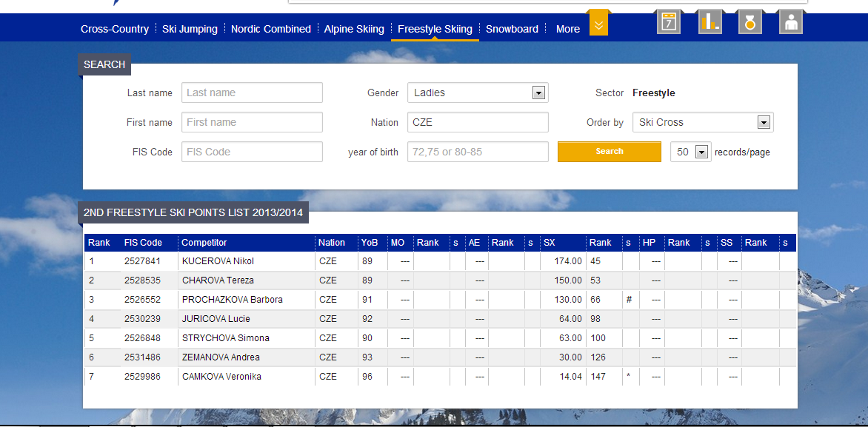Open the medal standings icon

click(750, 21)
